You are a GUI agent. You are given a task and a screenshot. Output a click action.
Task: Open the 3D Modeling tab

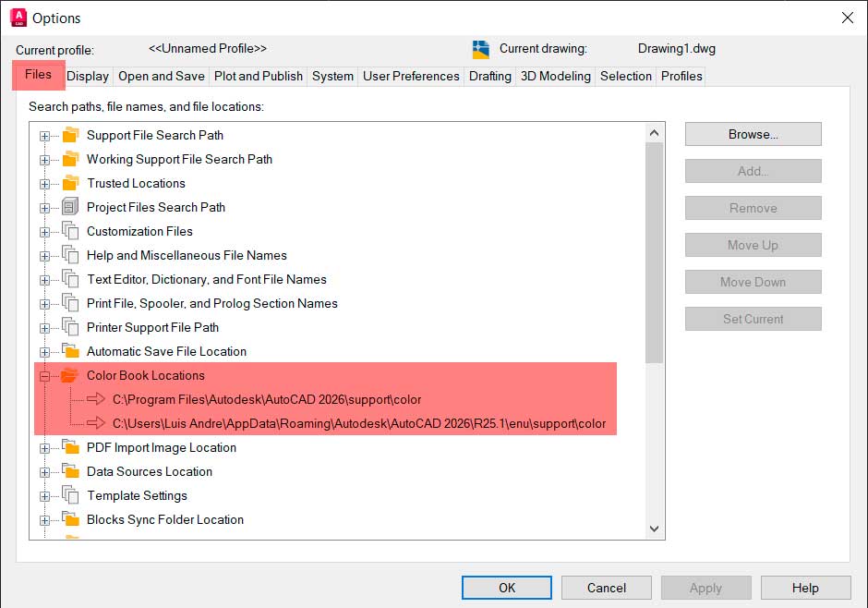point(556,76)
